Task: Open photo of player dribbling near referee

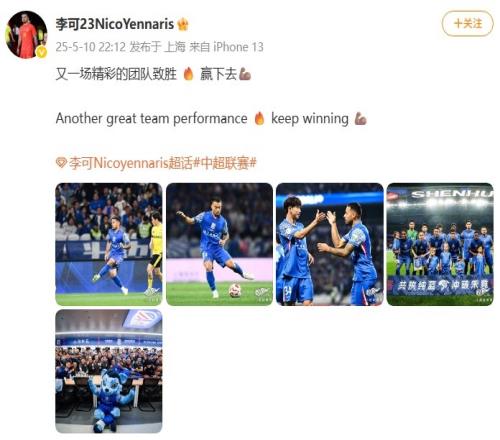Action: pyautogui.click(x=109, y=244)
